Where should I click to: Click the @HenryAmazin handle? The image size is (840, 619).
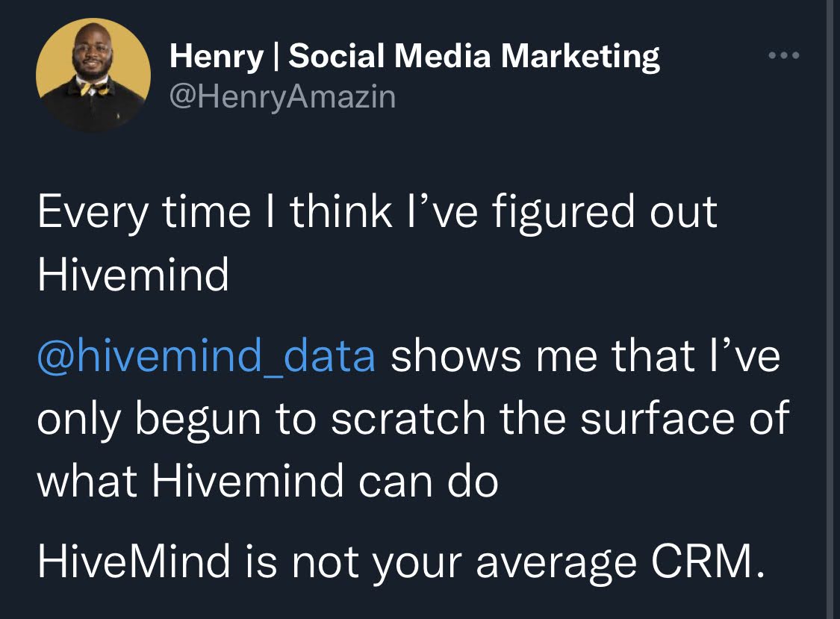click(x=282, y=97)
